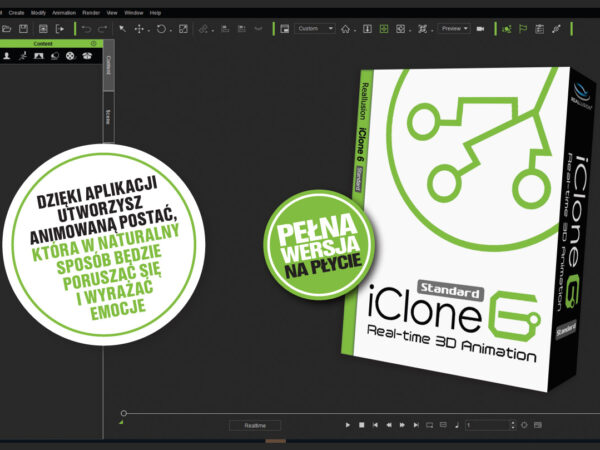600x450 pixels.
Task: Click the current frame number field
Action: (487, 425)
